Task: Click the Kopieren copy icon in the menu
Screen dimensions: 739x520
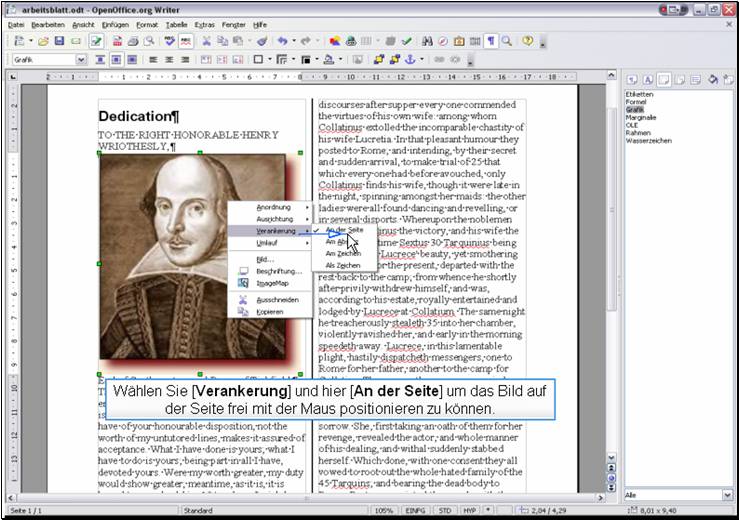Action: [243, 311]
